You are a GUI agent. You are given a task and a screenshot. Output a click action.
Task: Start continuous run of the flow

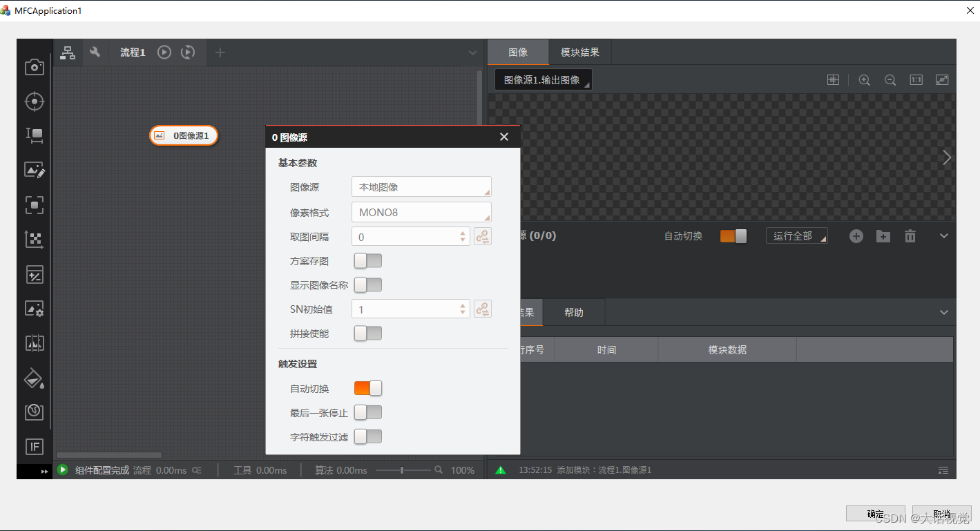tap(188, 52)
